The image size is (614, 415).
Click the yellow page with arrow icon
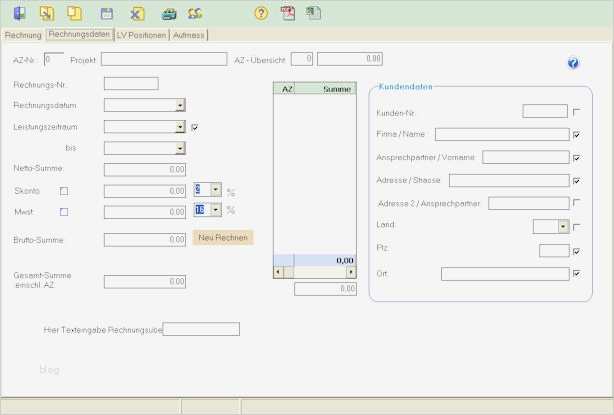tap(47, 13)
